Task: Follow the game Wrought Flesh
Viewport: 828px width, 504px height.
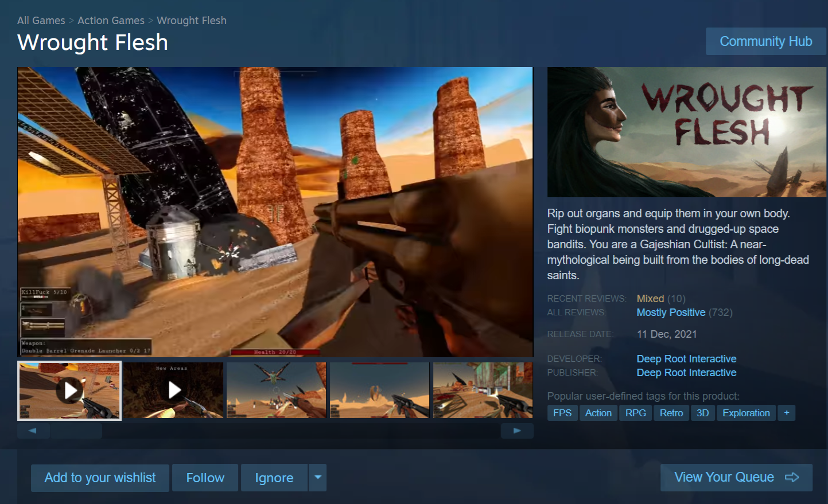Action: [205, 478]
